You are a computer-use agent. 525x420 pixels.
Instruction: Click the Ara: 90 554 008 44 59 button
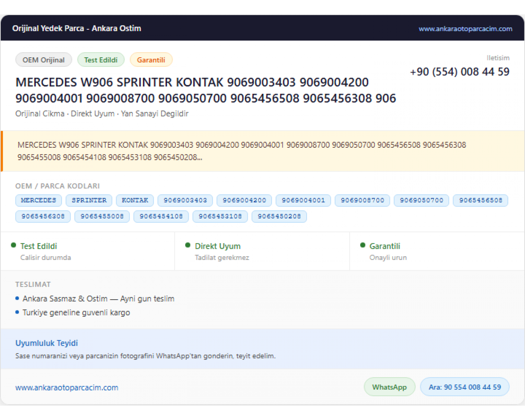[x=465, y=387]
